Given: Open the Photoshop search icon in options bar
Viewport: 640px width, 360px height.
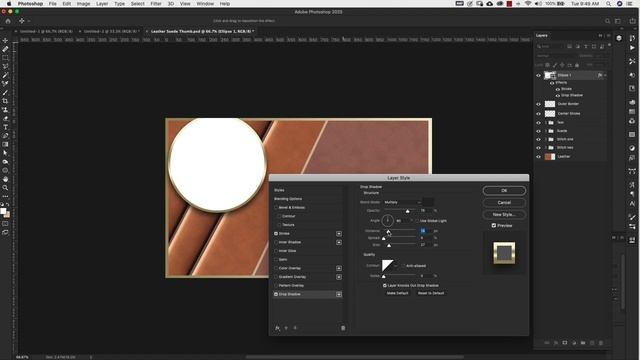Looking at the screenshot, I should coord(607,21).
